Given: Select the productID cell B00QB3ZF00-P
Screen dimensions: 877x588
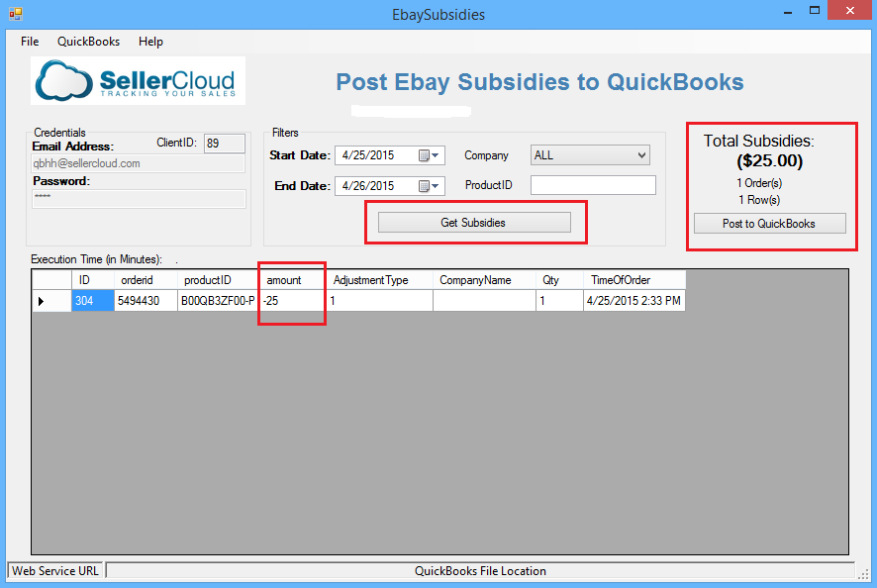Looking at the screenshot, I should (218, 301).
